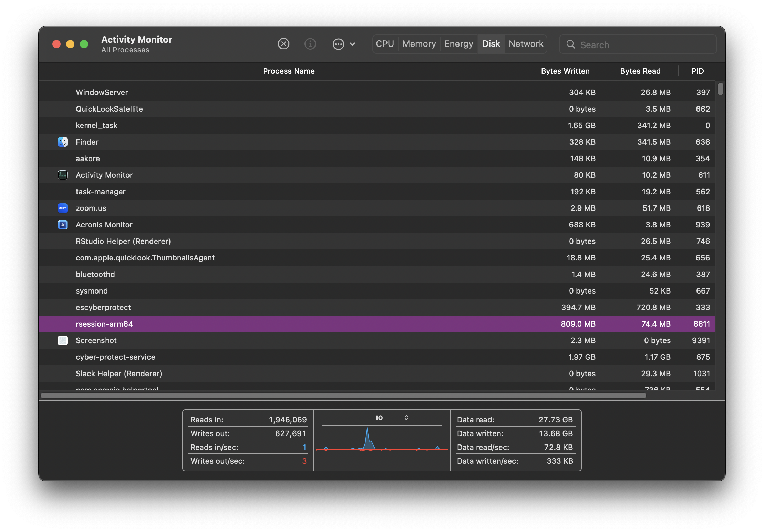Click the vertical scrollbar thumb
The width and height of the screenshot is (764, 532).
point(720,89)
